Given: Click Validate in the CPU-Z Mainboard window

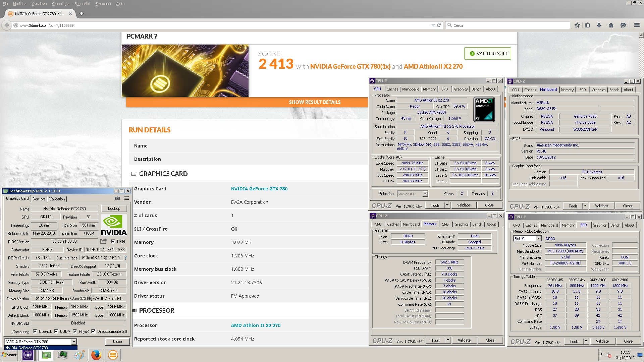Looking at the screenshot, I should coord(601,206).
